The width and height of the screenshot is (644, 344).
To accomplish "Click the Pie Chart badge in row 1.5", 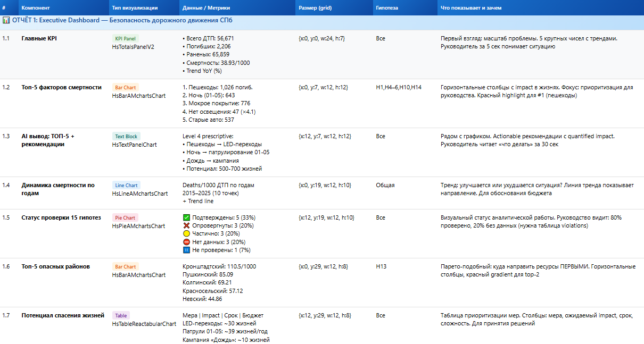I will tap(125, 217).
